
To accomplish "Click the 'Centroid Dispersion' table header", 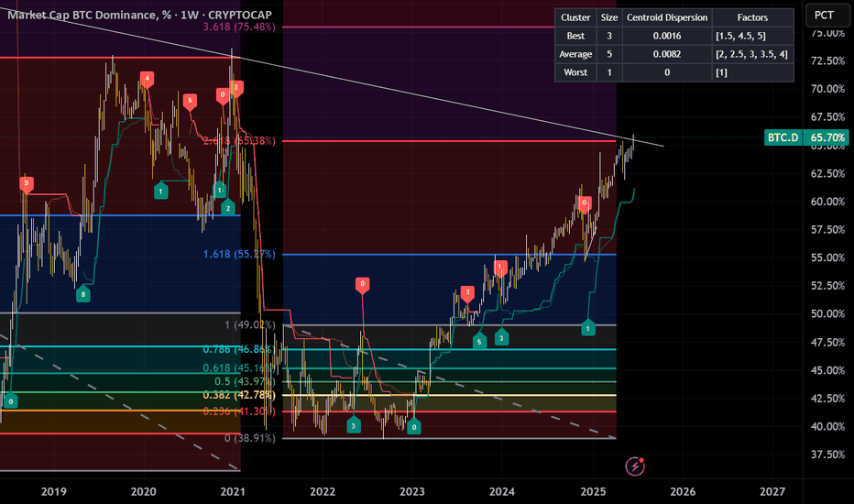I will 667,17.
